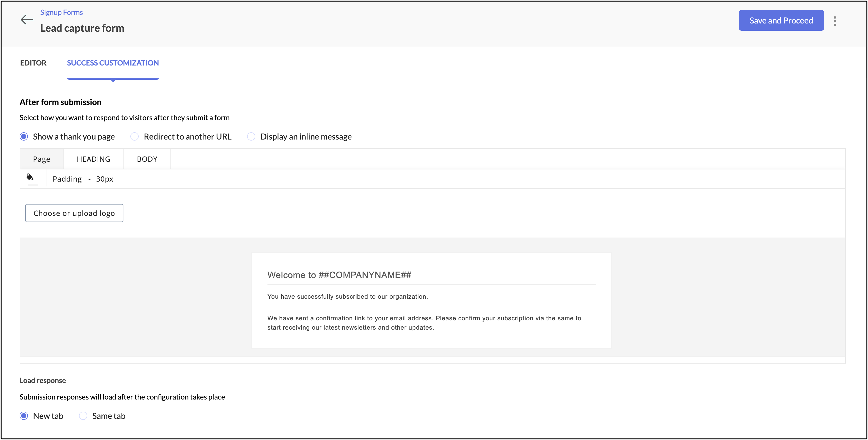Open the HEADING styling tab
The image size is (868, 440).
94,159
